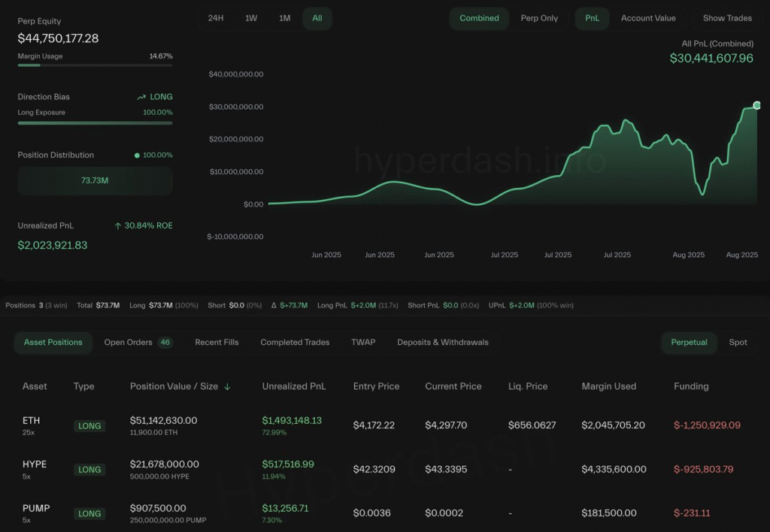Click the up arrow next to 30.84% ROE
The width and height of the screenshot is (770, 532).
(x=118, y=225)
